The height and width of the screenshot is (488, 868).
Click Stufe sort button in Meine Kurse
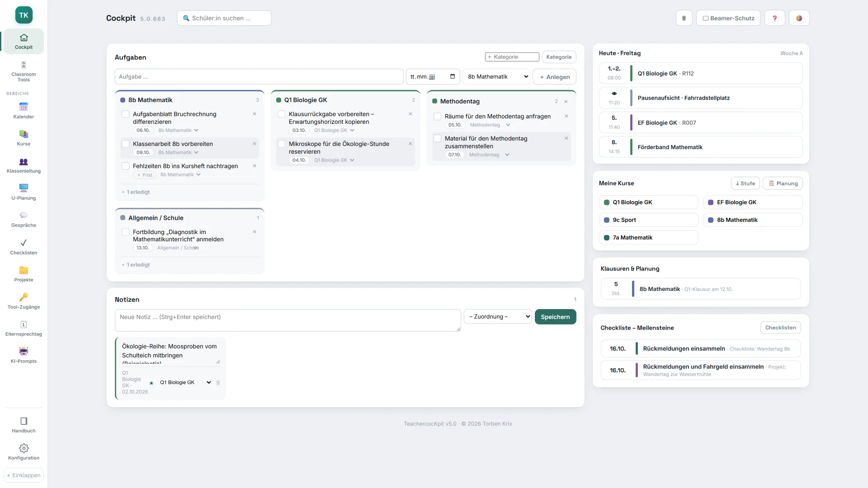pos(745,183)
